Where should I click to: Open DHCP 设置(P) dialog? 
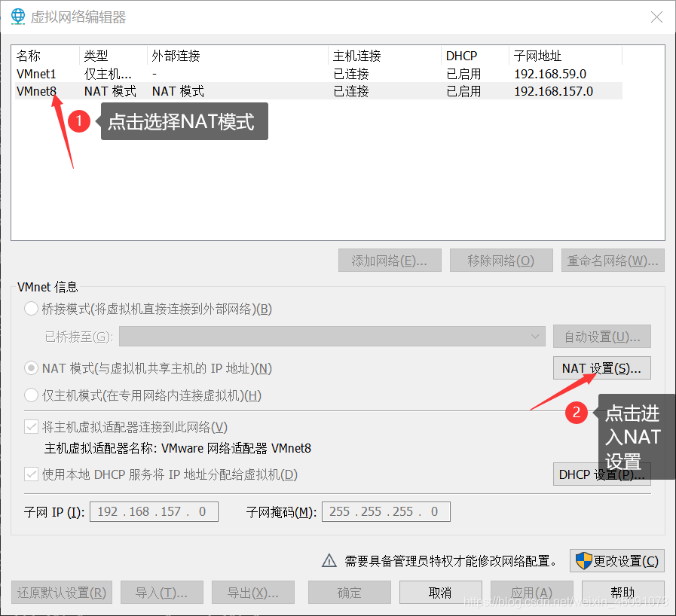tap(602, 474)
